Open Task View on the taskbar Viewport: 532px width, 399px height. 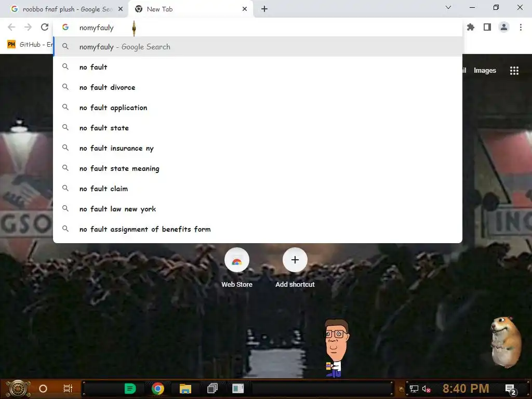click(68, 389)
